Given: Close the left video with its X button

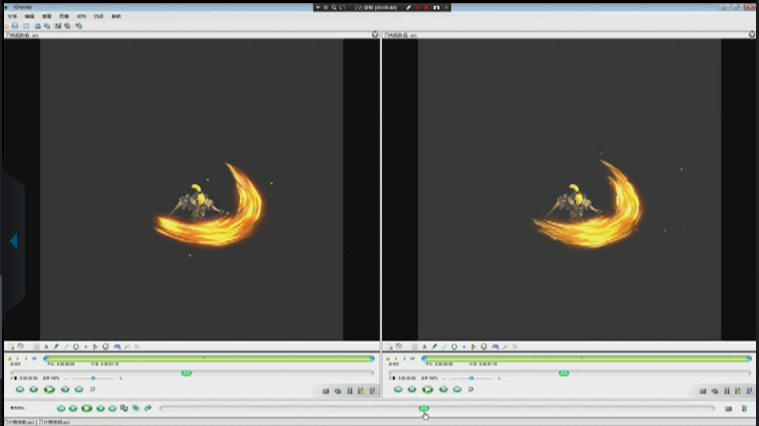Looking at the screenshot, I should [375, 34].
